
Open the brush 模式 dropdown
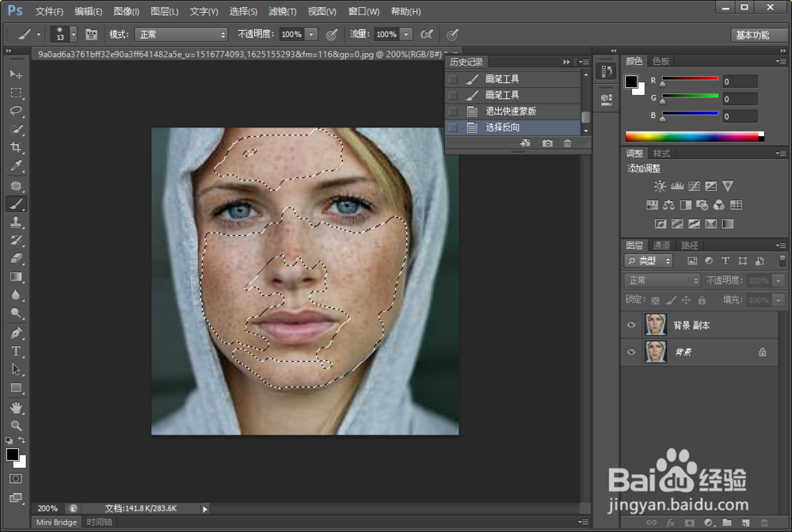181,35
